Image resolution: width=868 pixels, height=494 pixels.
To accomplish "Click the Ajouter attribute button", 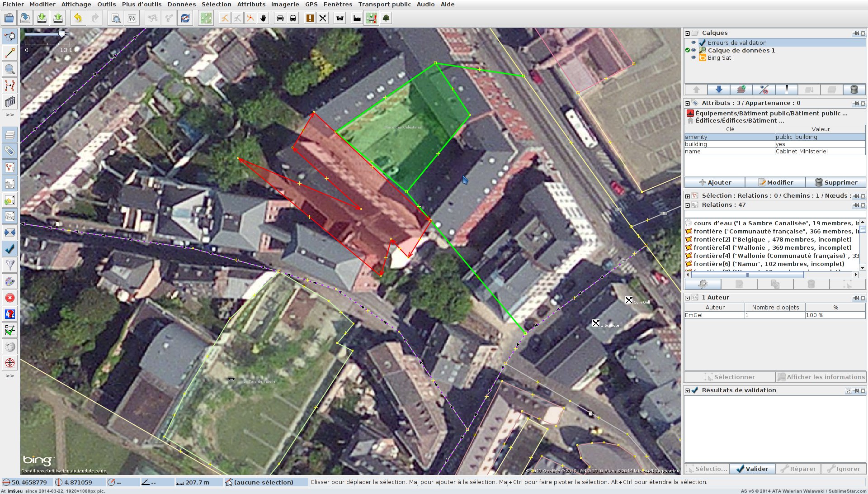I will point(715,182).
